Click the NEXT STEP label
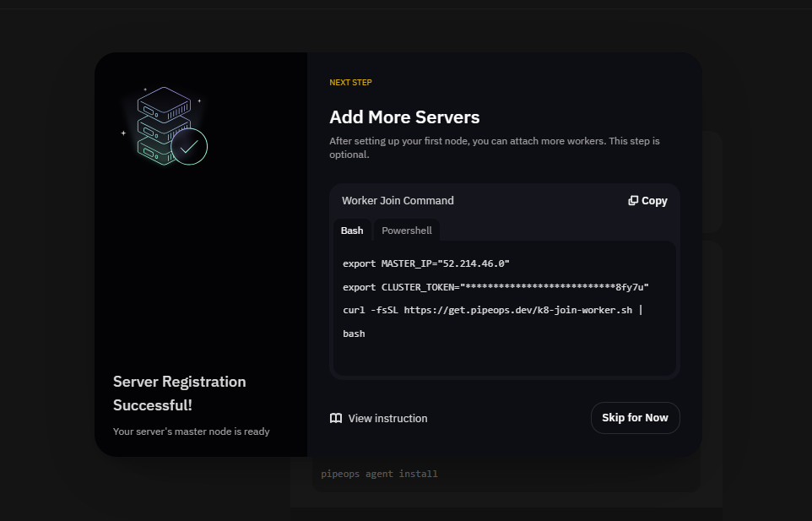 350,83
